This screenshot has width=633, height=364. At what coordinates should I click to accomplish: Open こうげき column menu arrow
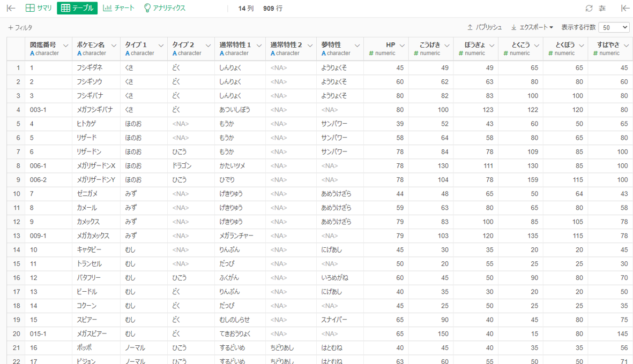[447, 45]
